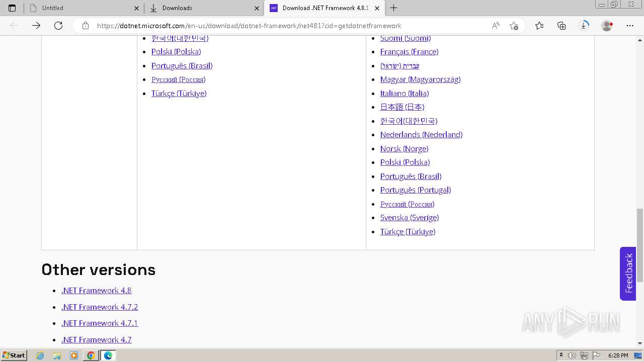This screenshot has height=362, width=644.
Task: Open the Windows Start menu
Action: point(14,355)
